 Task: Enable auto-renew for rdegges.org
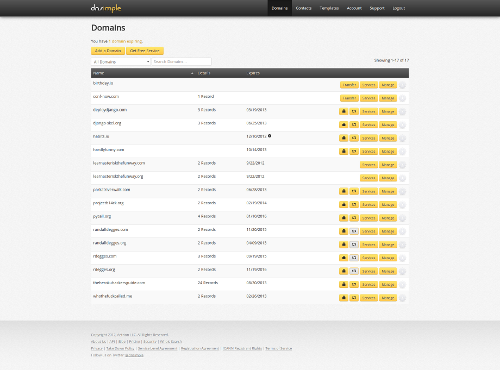[x=354, y=271]
